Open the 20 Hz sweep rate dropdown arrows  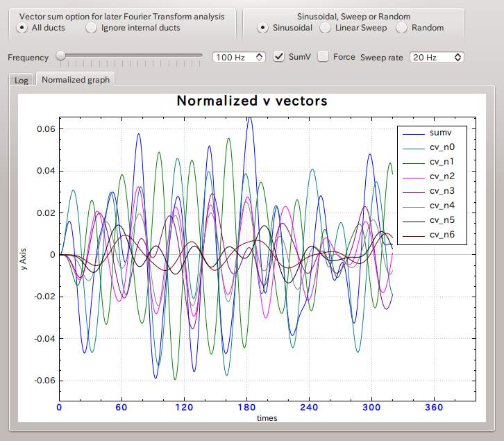pyautogui.click(x=457, y=57)
